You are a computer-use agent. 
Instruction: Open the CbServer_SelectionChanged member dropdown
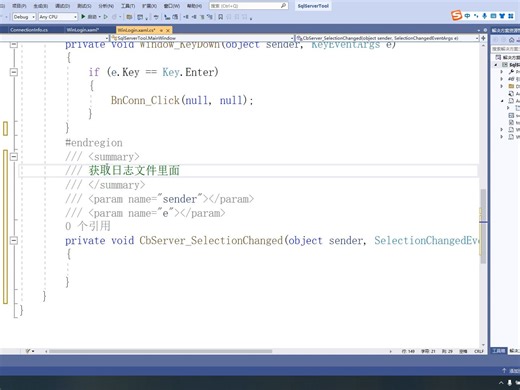[x=387, y=38]
